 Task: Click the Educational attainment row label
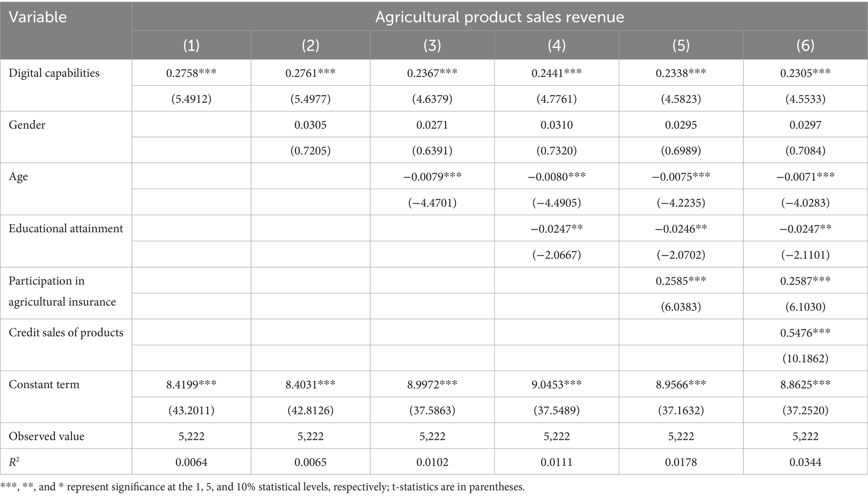point(66,229)
